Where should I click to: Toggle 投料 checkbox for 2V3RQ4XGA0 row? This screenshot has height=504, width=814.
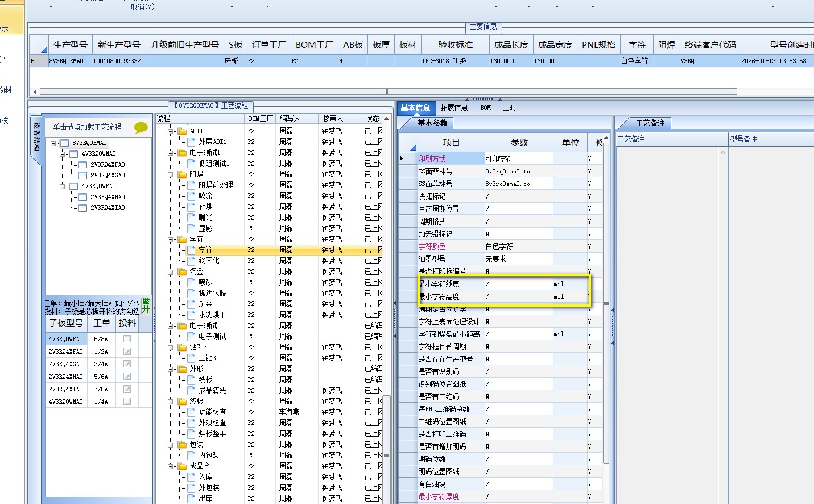(x=127, y=364)
